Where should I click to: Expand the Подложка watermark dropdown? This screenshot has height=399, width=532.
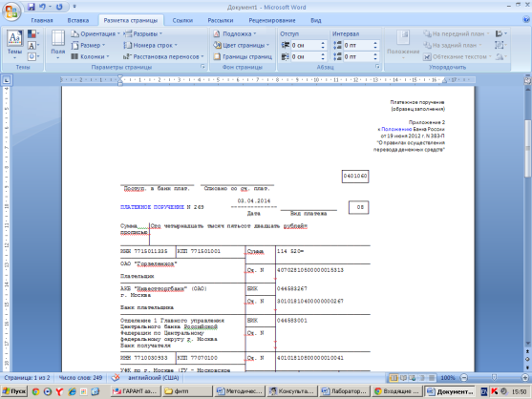click(235, 34)
